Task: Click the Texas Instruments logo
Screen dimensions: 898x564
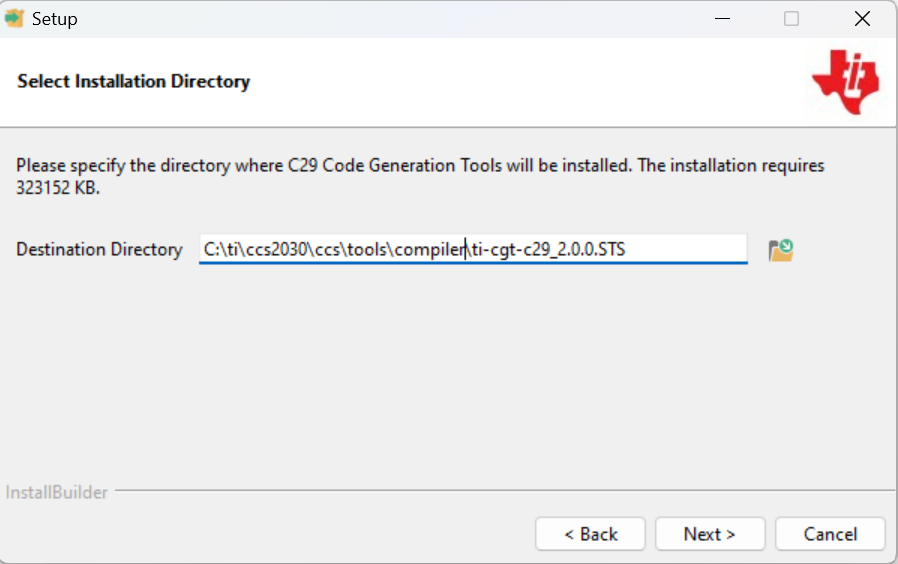Action: pyautogui.click(x=845, y=81)
